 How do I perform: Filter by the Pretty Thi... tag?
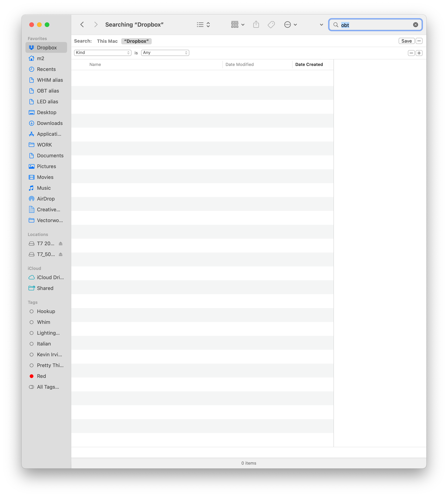pos(46,366)
